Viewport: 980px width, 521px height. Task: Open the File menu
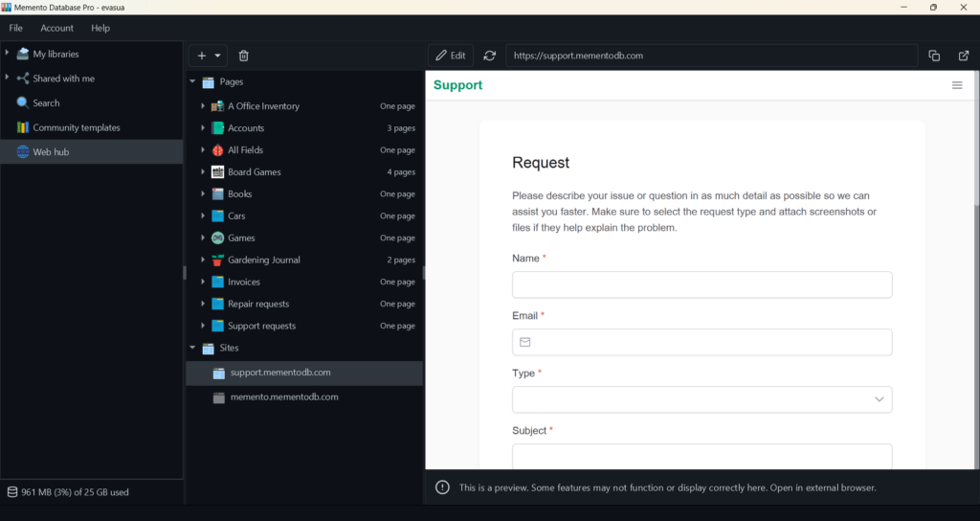pyautogui.click(x=15, y=28)
